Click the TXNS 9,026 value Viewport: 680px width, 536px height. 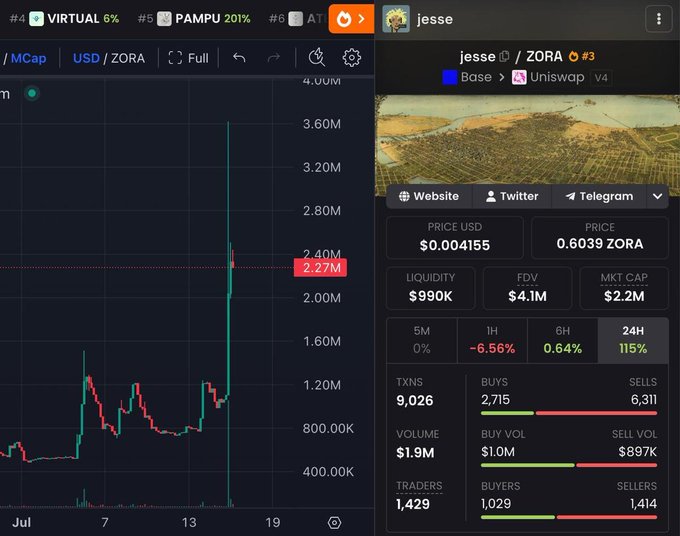(415, 400)
